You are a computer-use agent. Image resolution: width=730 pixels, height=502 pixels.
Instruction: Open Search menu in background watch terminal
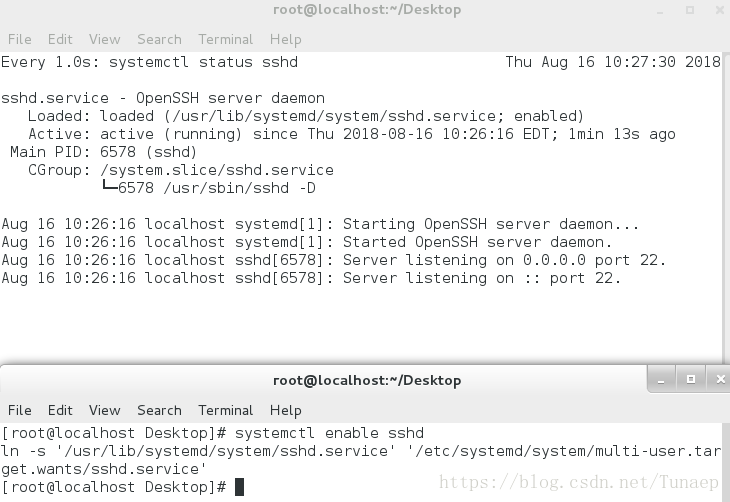click(159, 39)
